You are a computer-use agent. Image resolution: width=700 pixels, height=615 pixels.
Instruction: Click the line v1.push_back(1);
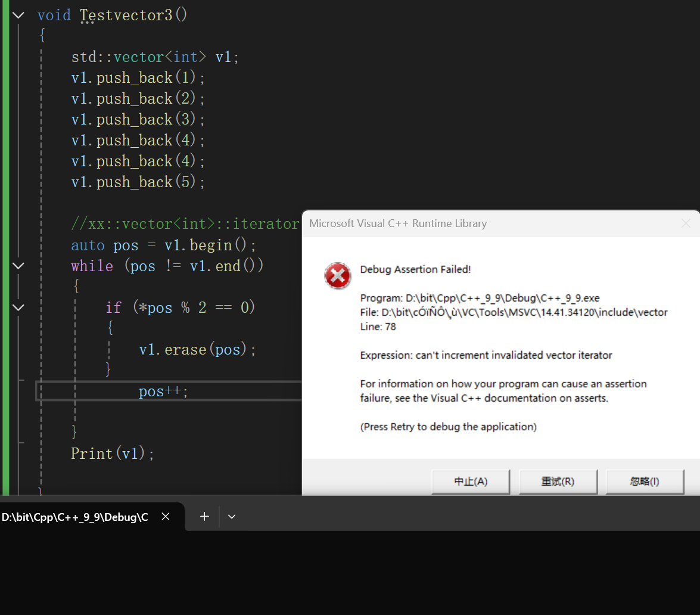click(x=138, y=77)
